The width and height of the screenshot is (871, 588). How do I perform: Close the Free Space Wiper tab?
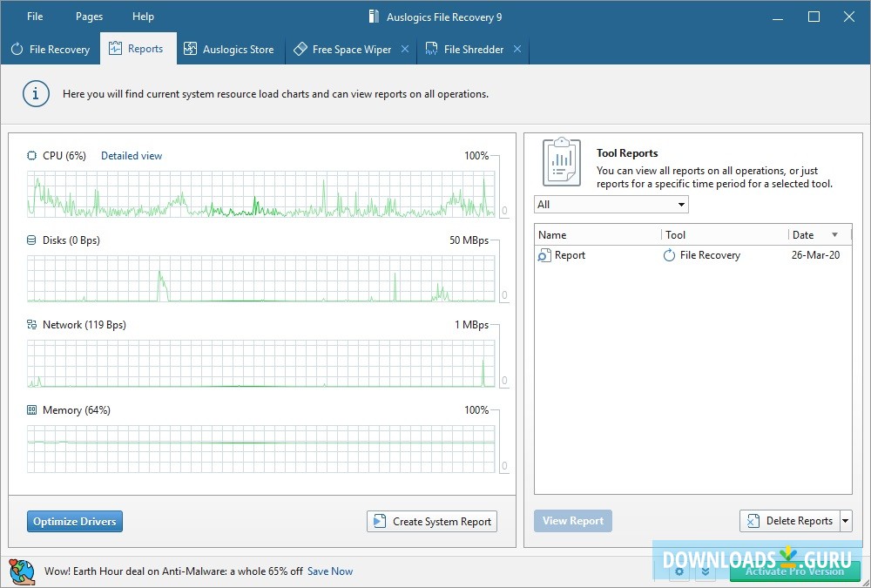coord(405,49)
